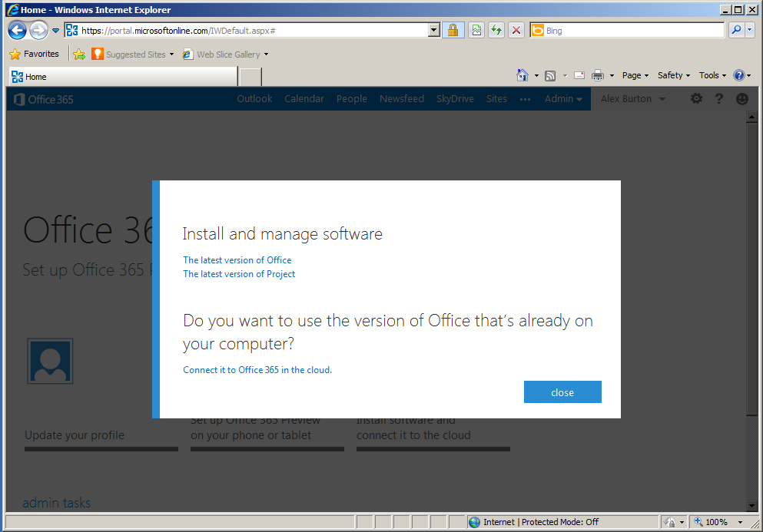This screenshot has height=532, width=763.
Task: Stop loading with the red X icon
Action: (516, 30)
